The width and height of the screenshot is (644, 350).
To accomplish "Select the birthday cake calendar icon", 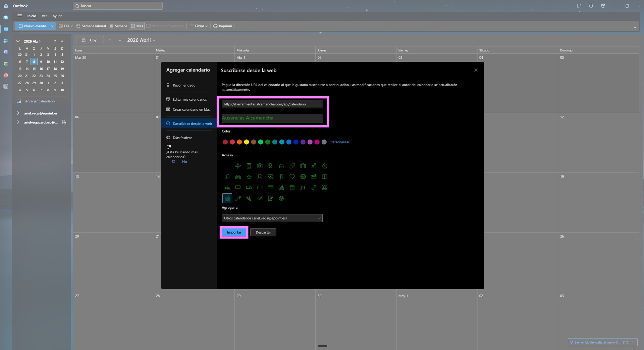I will click(x=227, y=188).
